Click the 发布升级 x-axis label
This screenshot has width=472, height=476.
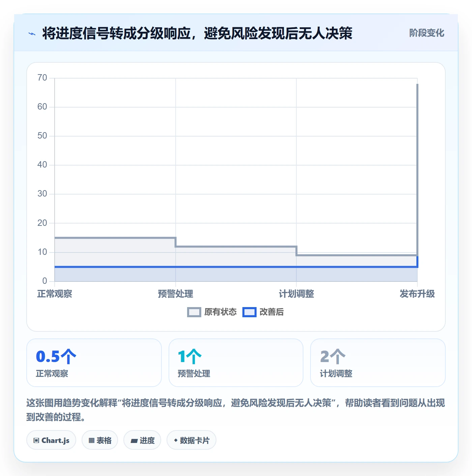pyautogui.click(x=417, y=294)
